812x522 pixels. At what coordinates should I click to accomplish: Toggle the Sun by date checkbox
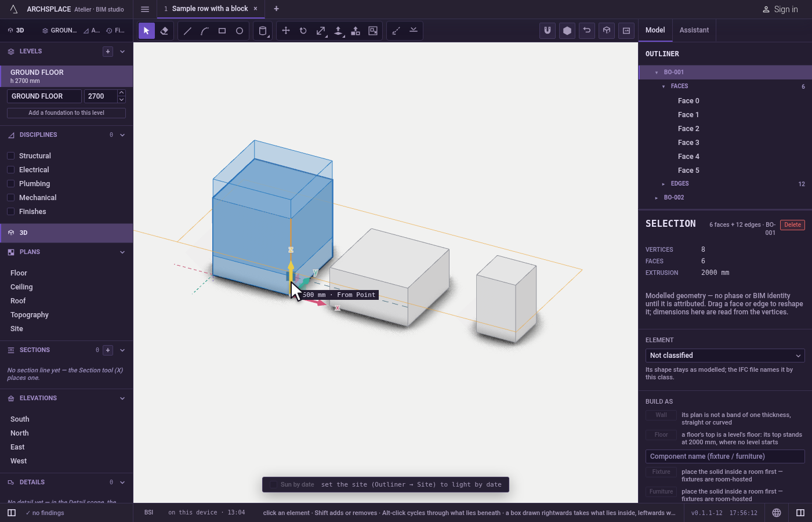coord(273,485)
